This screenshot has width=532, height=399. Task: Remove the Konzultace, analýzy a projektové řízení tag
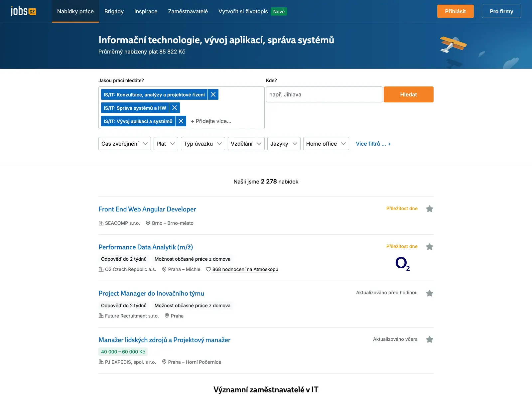(x=213, y=94)
